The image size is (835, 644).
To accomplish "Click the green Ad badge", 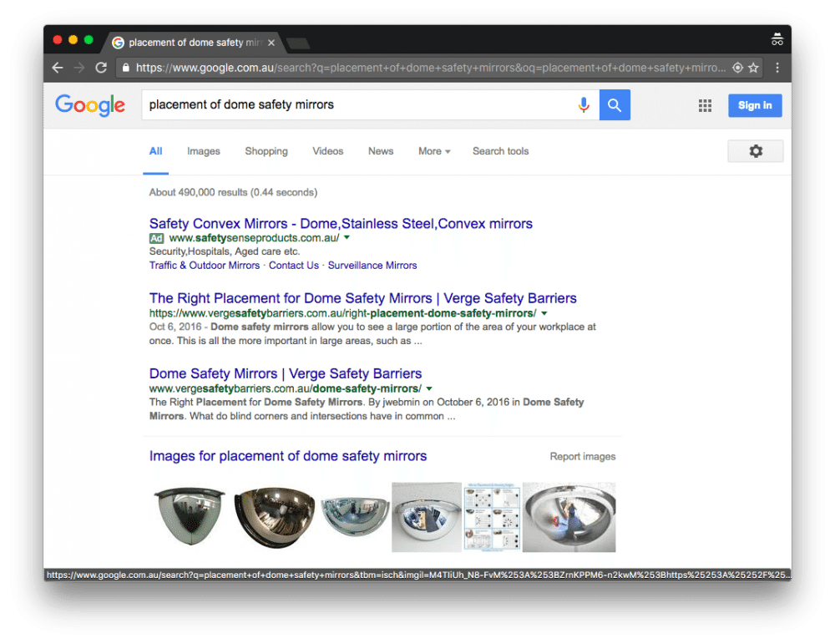I will [156, 238].
